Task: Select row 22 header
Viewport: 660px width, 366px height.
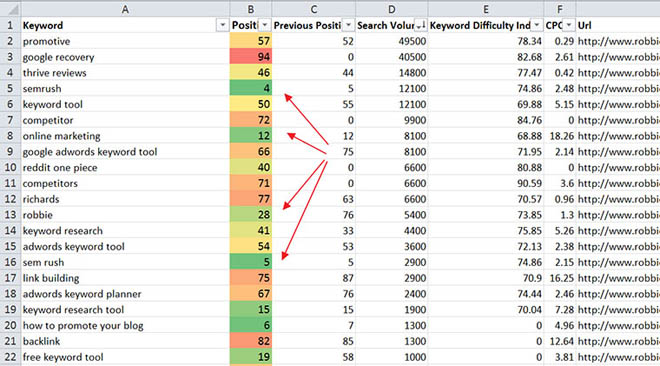Action: (10, 357)
